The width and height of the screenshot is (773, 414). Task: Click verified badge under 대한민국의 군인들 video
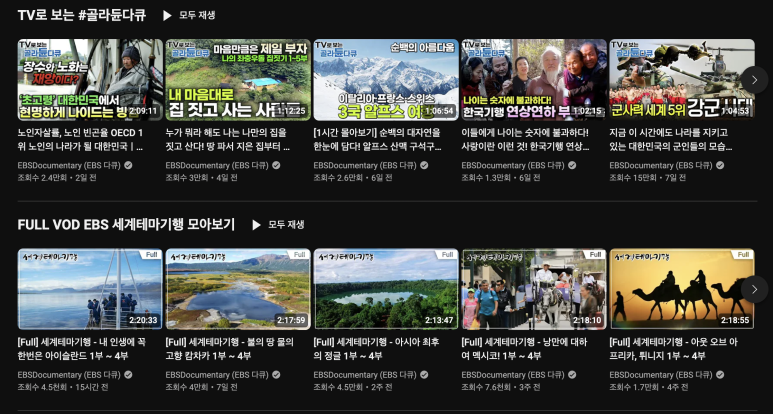point(720,166)
